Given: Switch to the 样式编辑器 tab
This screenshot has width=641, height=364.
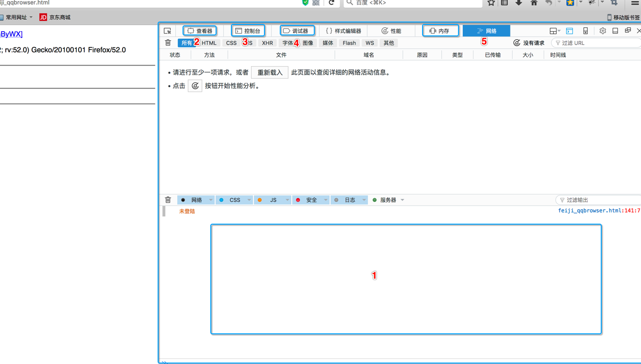Looking at the screenshot, I should click(x=343, y=31).
